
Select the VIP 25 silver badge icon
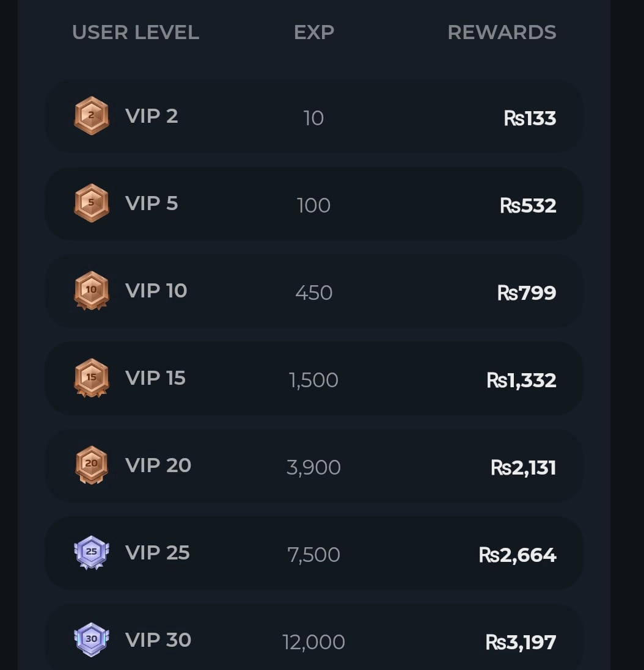point(92,552)
